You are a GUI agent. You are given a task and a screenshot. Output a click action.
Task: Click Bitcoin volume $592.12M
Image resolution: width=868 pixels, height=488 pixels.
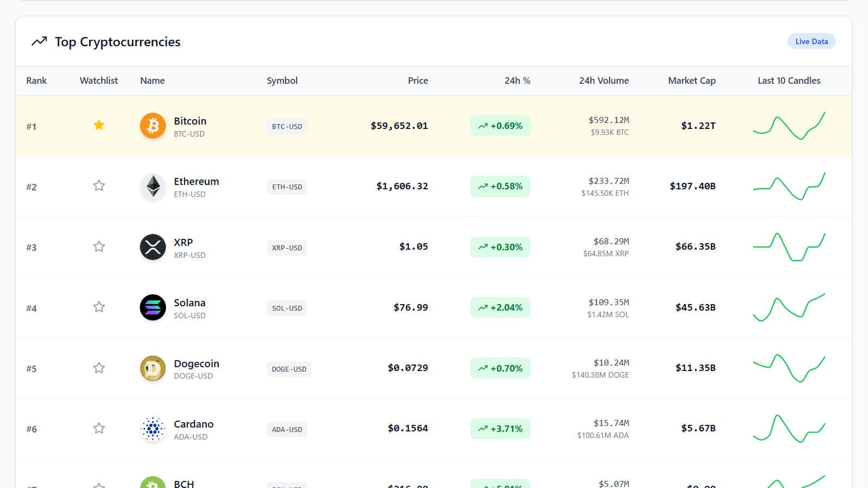tap(608, 120)
